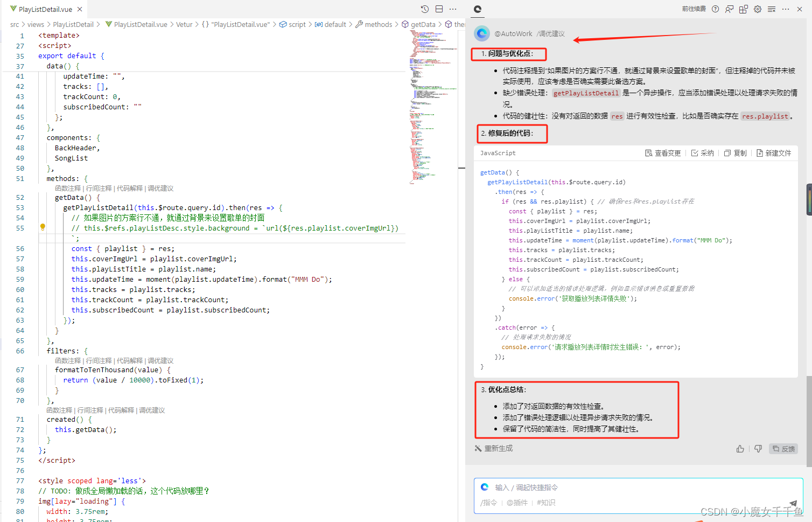This screenshot has height=522, width=812.
Task: Click the 'filters: {' line 66
Action: pyautogui.click(x=67, y=351)
